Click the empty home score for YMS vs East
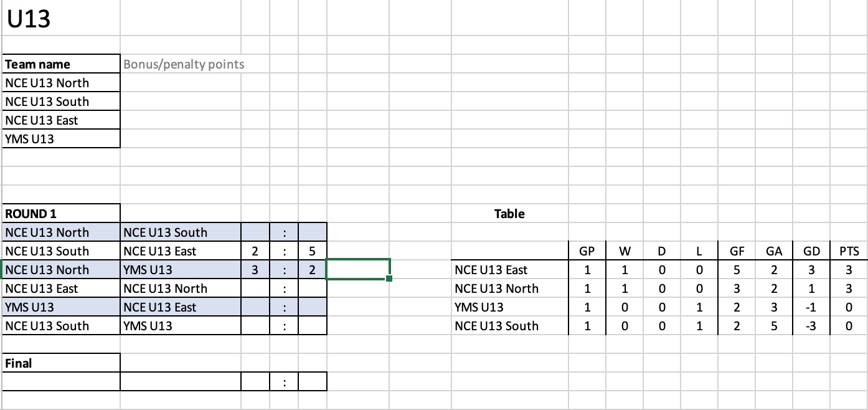The height and width of the screenshot is (410, 868). 255,307
